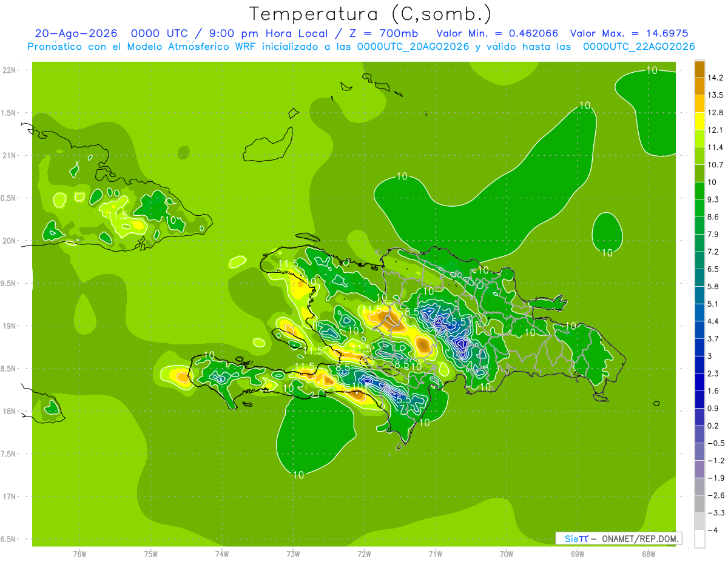Click the "0.2" colorbar value
728x562 pixels.
(713, 426)
